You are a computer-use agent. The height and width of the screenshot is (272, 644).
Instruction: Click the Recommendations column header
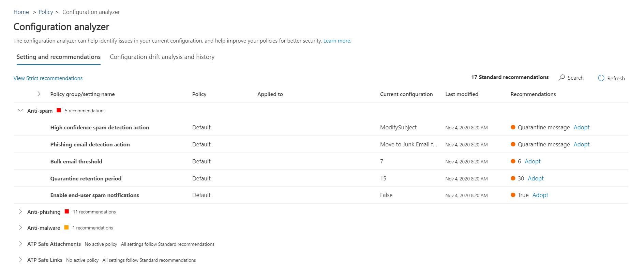click(533, 94)
